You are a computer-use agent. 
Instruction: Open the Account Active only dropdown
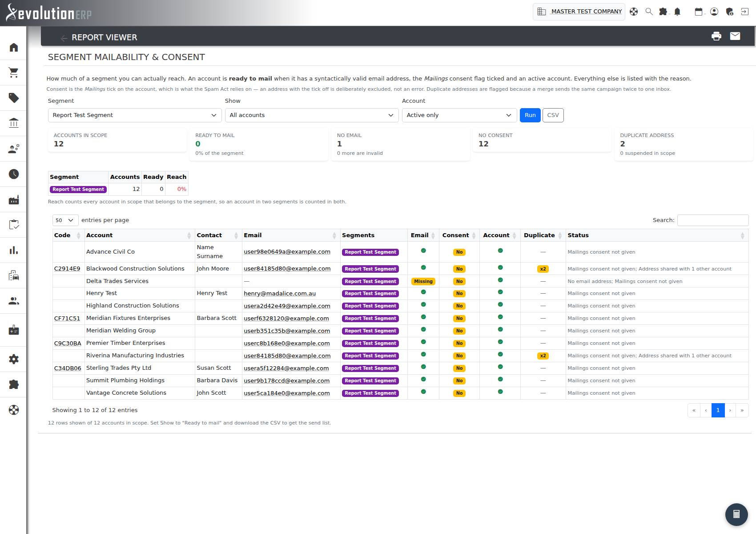(459, 115)
